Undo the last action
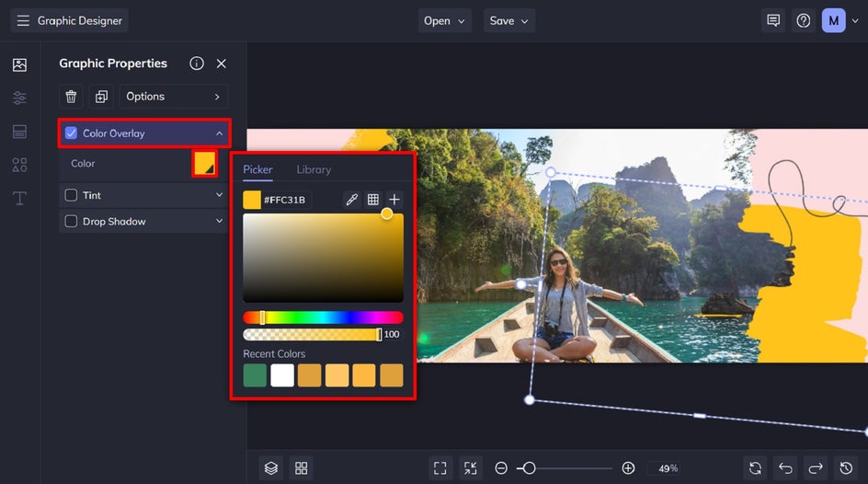 (x=785, y=468)
